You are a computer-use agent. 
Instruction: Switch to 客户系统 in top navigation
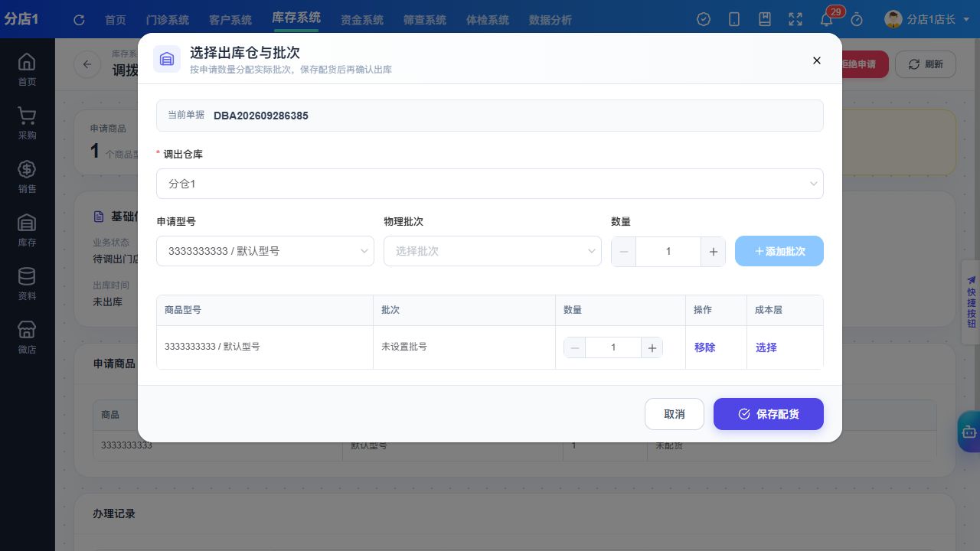click(x=230, y=20)
